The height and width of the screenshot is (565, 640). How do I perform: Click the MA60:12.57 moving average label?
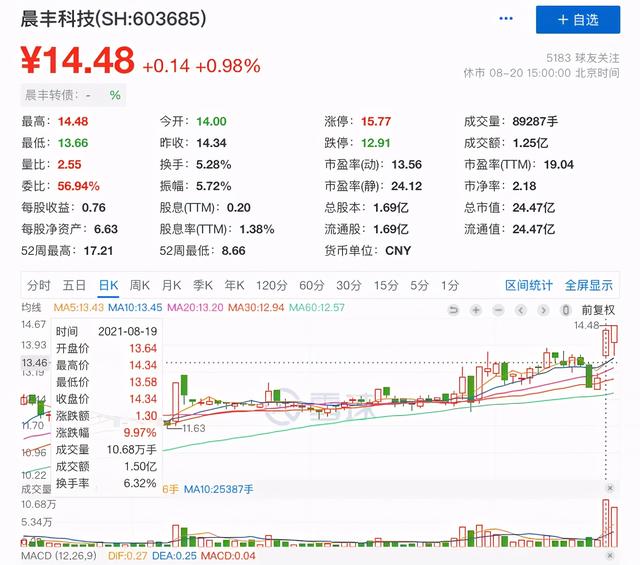coord(317,307)
